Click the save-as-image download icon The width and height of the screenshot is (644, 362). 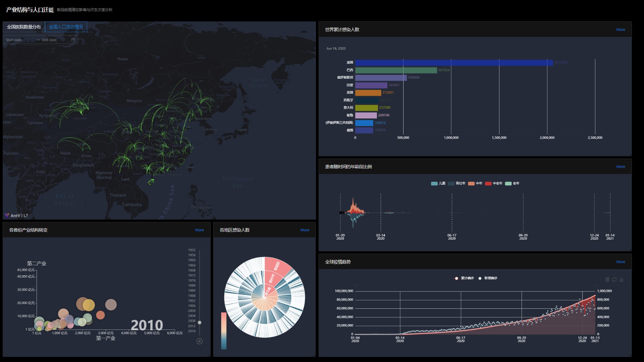point(621,280)
